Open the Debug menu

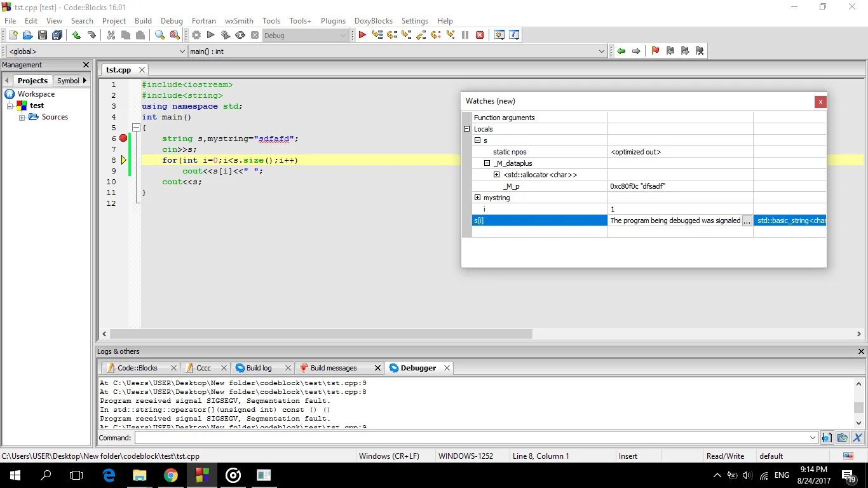172,21
